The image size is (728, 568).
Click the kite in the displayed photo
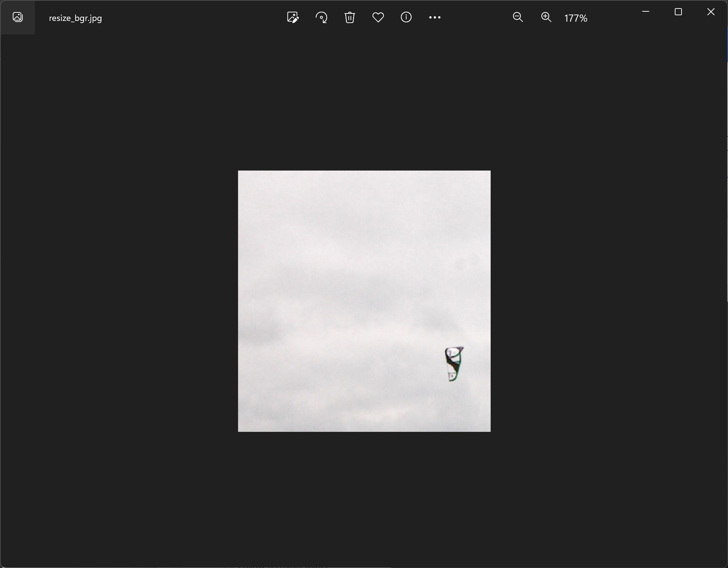[x=454, y=364]
